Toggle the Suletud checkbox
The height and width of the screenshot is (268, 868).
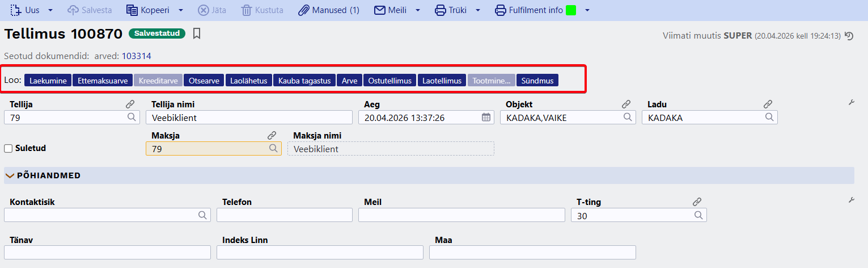click(9, 148)
